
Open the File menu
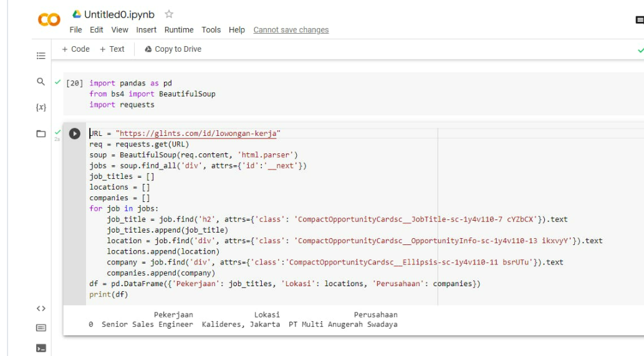[75, 30]
